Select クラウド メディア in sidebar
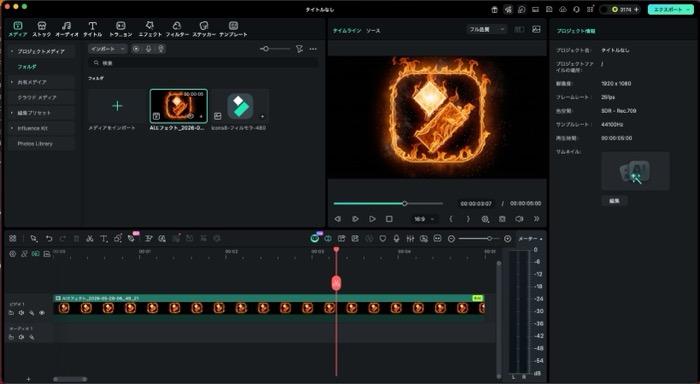 click(x=37, y=97)
